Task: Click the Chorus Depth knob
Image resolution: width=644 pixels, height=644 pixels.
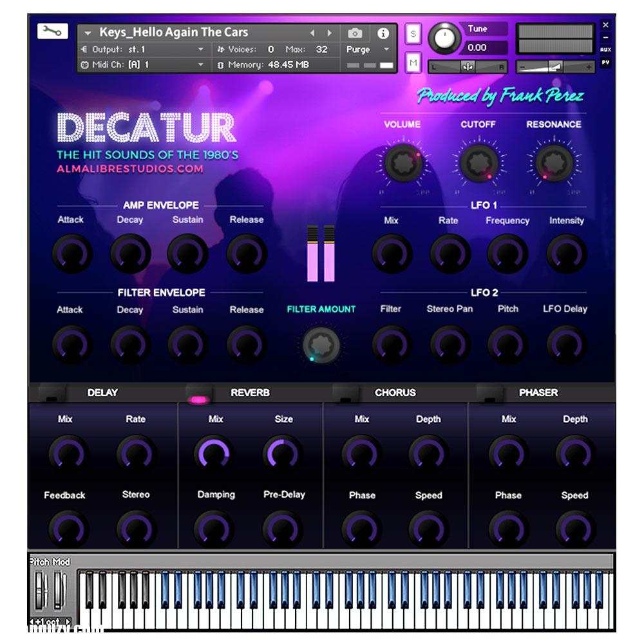Action: 428,454
